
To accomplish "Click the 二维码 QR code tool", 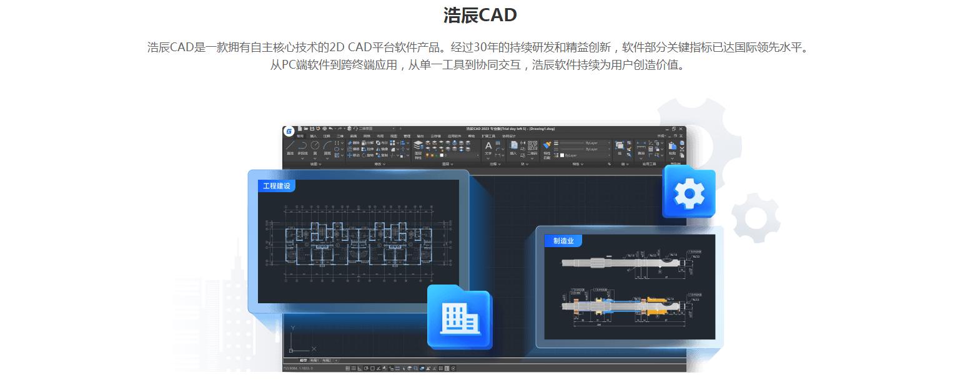I will (532, 148).
